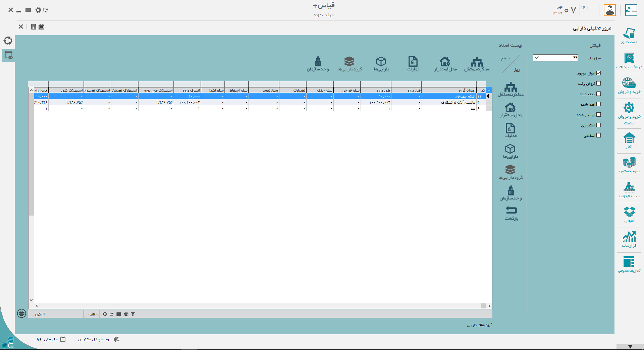Click the ۰ ثانیه timer in grid toolbar
This screenshot has width=644, height=350.
point(93,314)
